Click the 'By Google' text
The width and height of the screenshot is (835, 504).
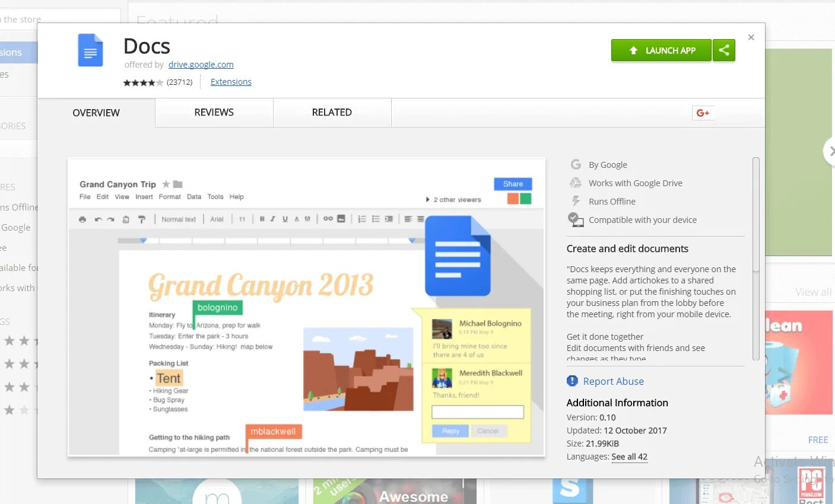click(x=608, y=165)
